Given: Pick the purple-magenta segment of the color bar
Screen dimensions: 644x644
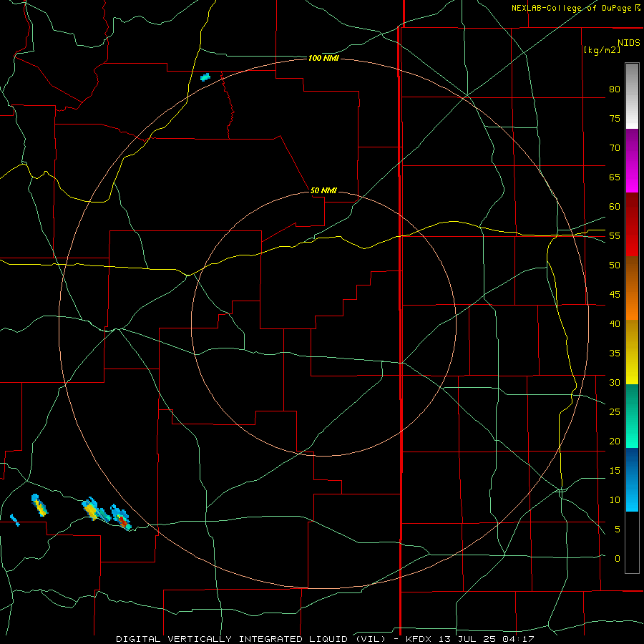Looking at the screenshot, I should point(632,160).
